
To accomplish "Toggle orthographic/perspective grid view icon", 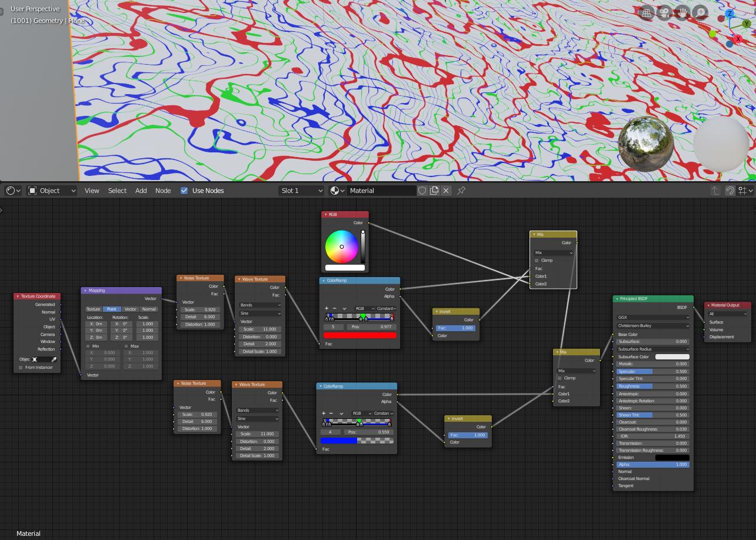I will (646, 12).
